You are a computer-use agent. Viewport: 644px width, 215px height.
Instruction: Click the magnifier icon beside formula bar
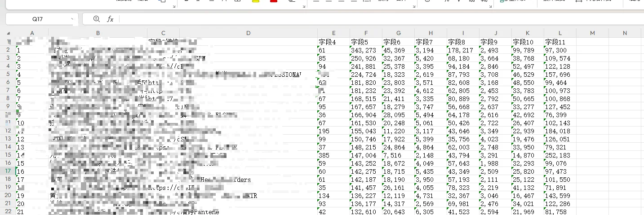tap(96, 19)
